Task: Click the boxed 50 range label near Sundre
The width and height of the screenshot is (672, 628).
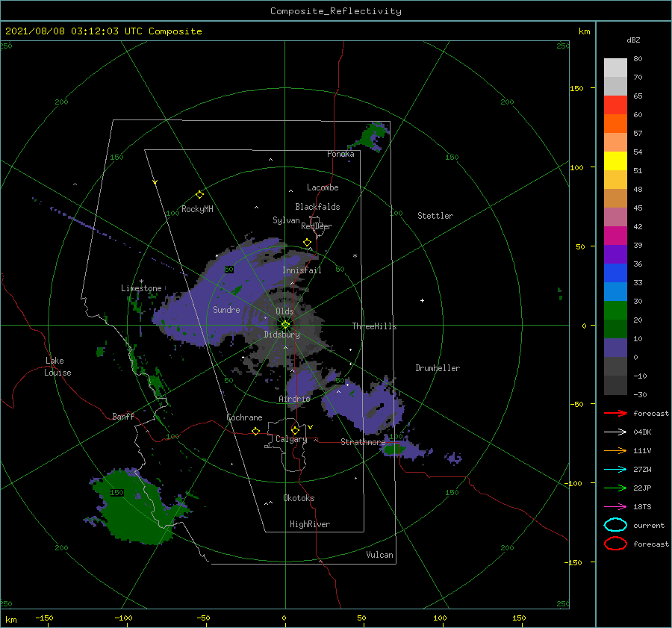Action: [x=229, y=270]
